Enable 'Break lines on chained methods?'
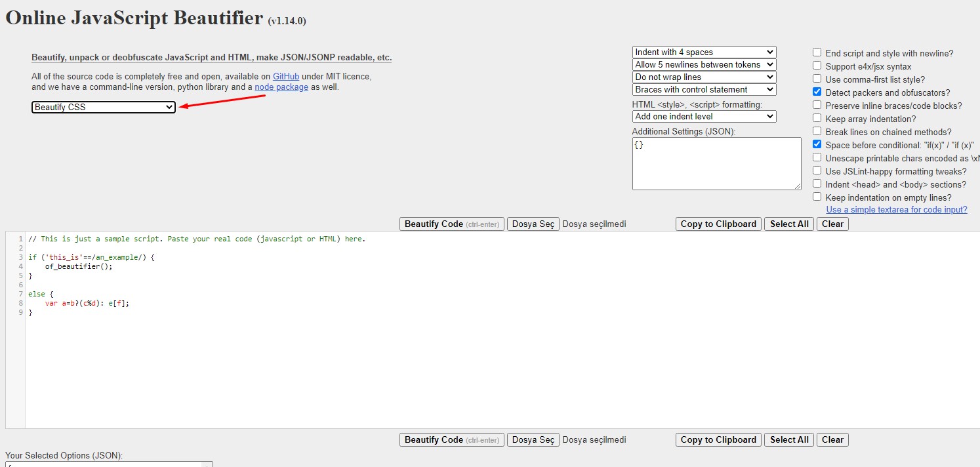The width and height of the screenshot is (980, 467). point(817,131)
